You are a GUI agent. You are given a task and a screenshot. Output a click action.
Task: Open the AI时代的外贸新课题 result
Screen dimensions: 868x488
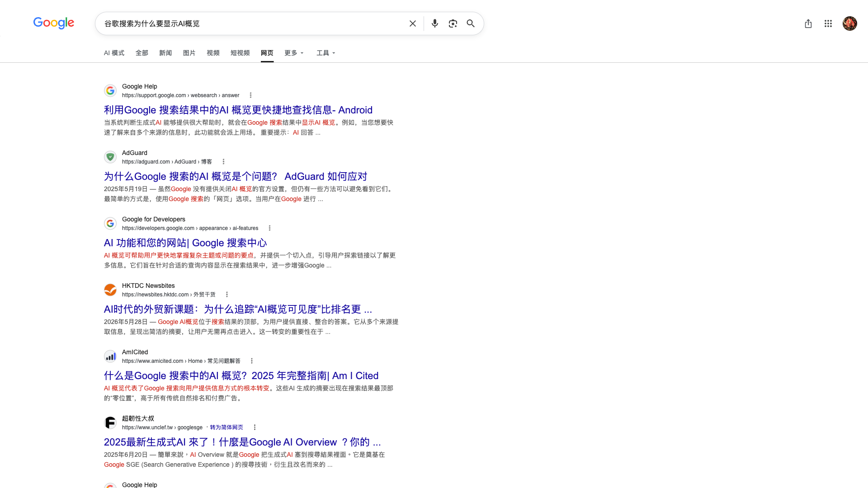point(238,310)
